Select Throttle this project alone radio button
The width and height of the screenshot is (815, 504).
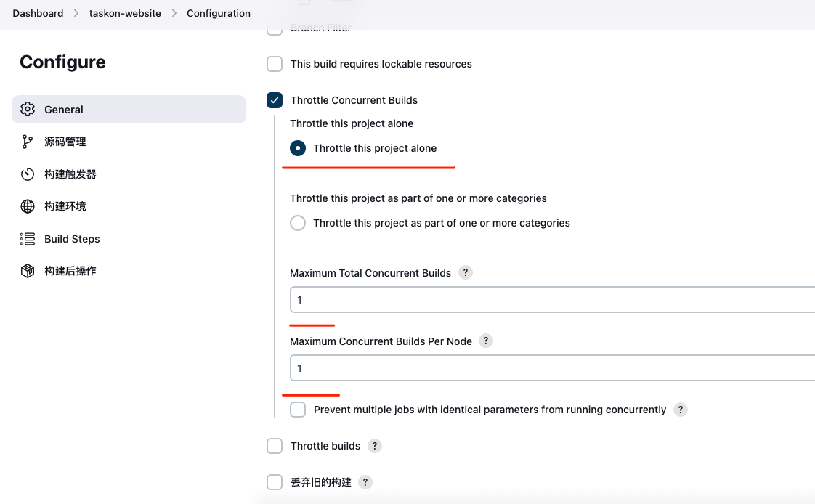point(298,148)
